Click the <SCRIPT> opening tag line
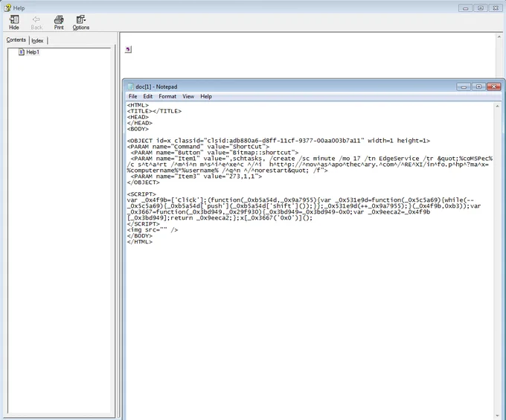The image size is (506, 420). point(141,194)
